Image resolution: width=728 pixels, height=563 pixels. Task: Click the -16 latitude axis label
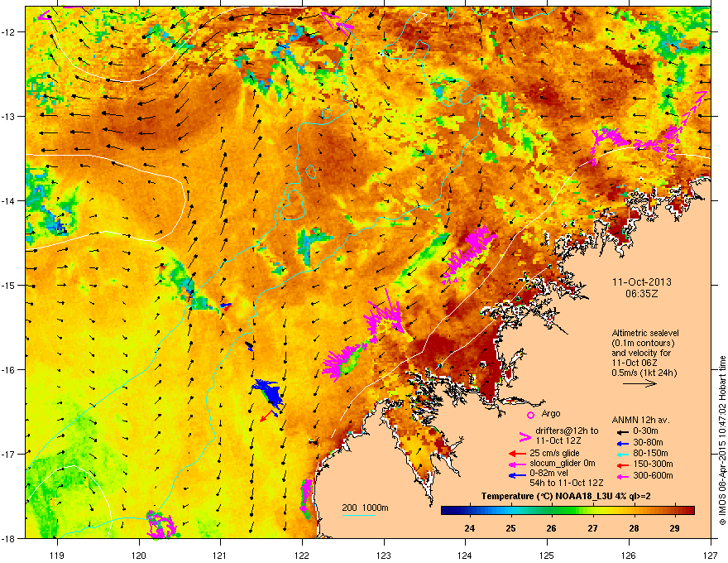point(9,370)
